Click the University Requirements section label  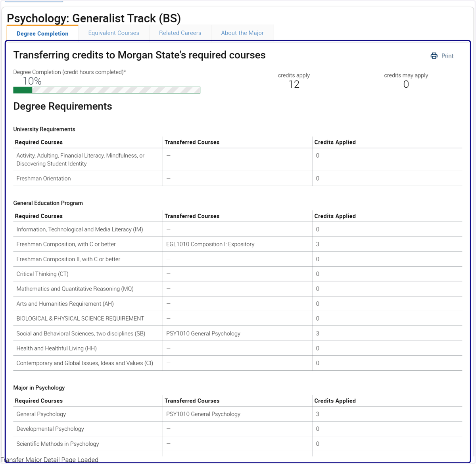point(44,129)
